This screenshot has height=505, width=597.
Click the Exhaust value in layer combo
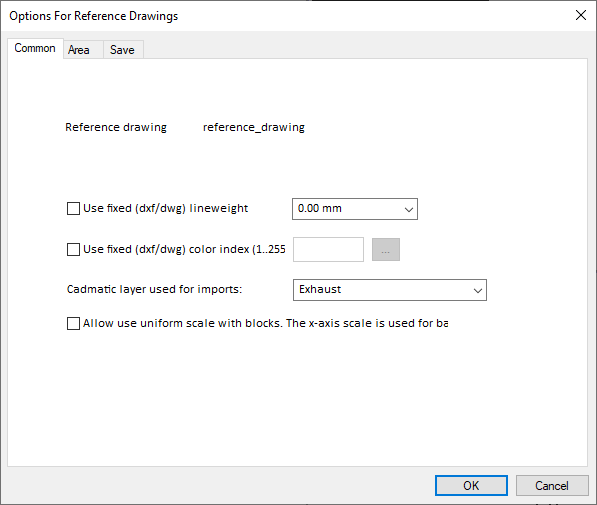(x=320, y=289)
